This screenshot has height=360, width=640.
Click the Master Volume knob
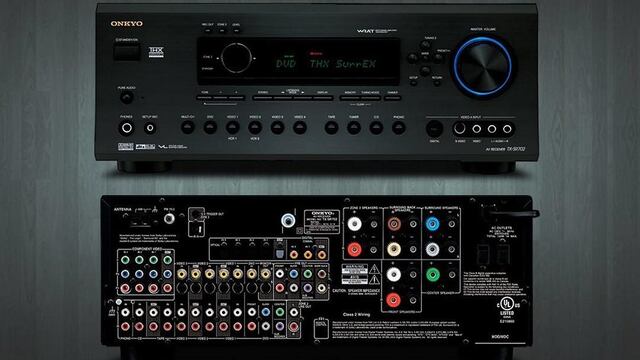coord(483,67)
